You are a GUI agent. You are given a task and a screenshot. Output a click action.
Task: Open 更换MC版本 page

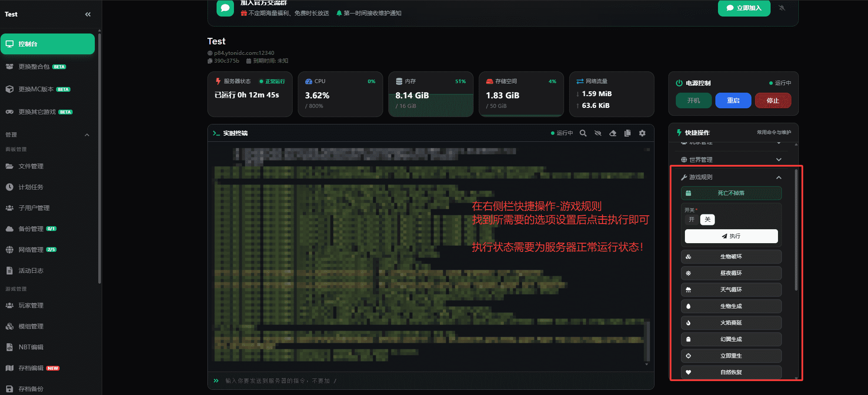tap(47, 89)
